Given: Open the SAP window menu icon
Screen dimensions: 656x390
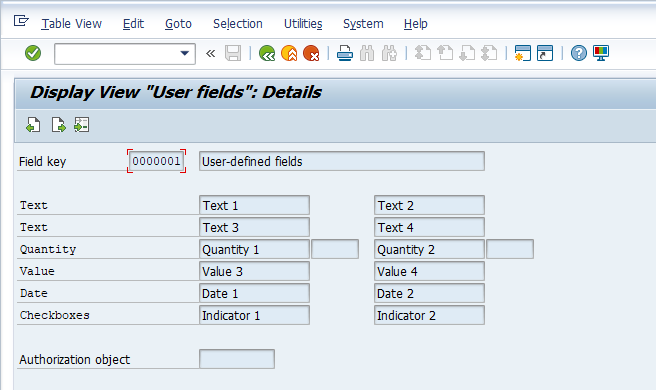Looking at the screenshot, I should point(21,21).
